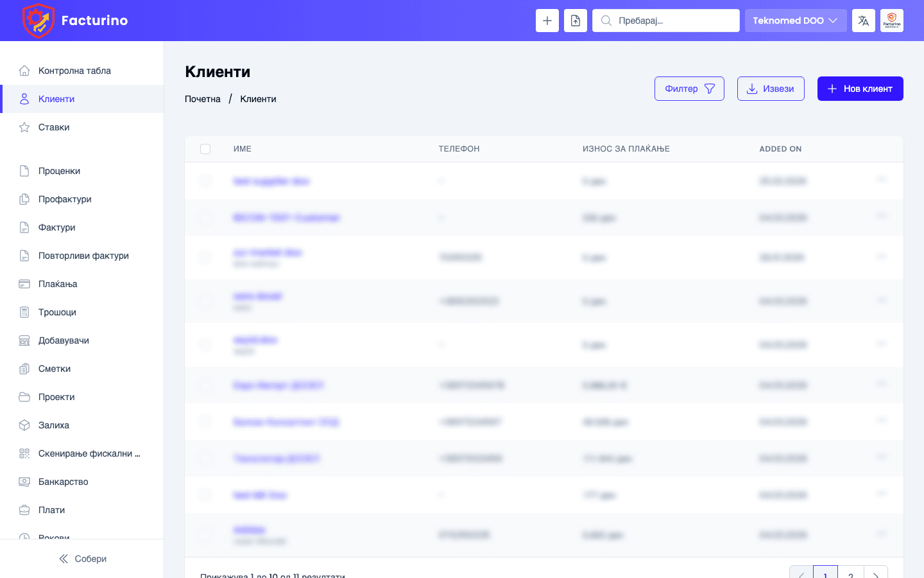Screen dimensions: 924x578
Task: Toggle the select-all checkbox in table header
Action: tap(205, 149)
